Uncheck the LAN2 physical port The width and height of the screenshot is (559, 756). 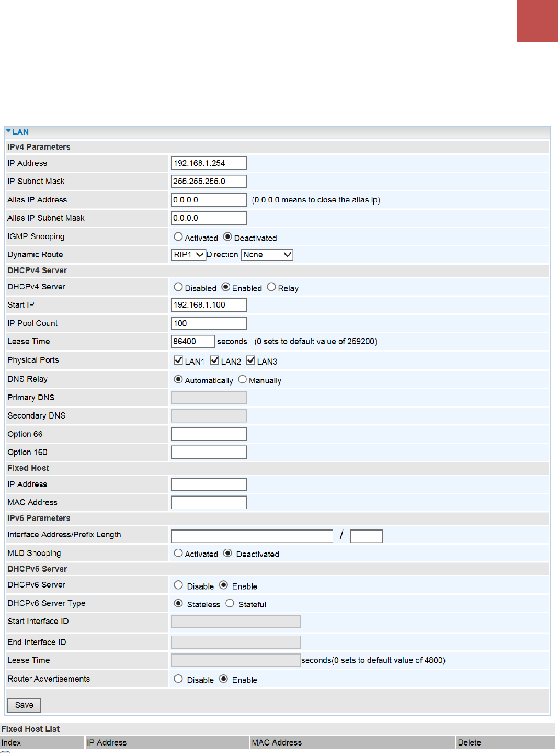pos(214,360)
